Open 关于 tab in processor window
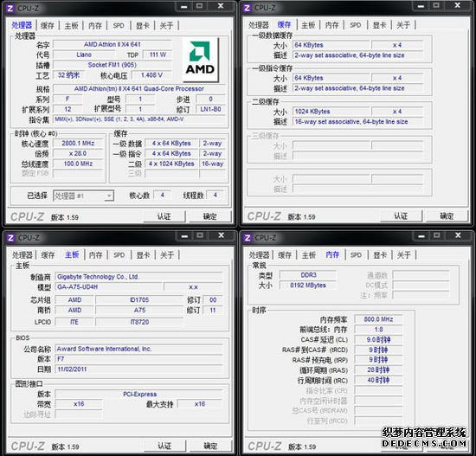 tap(166, 25)
